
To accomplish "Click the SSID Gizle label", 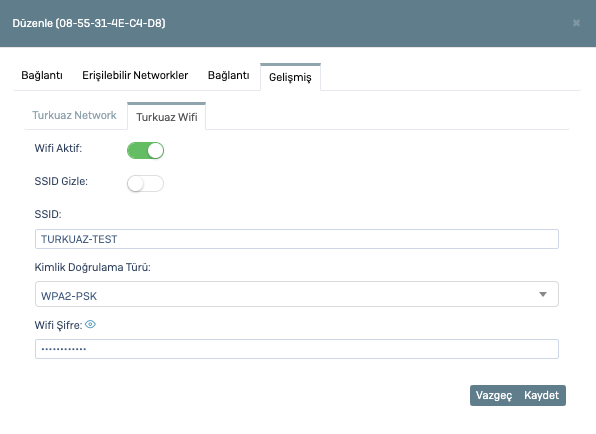I will tap(61, 181).
